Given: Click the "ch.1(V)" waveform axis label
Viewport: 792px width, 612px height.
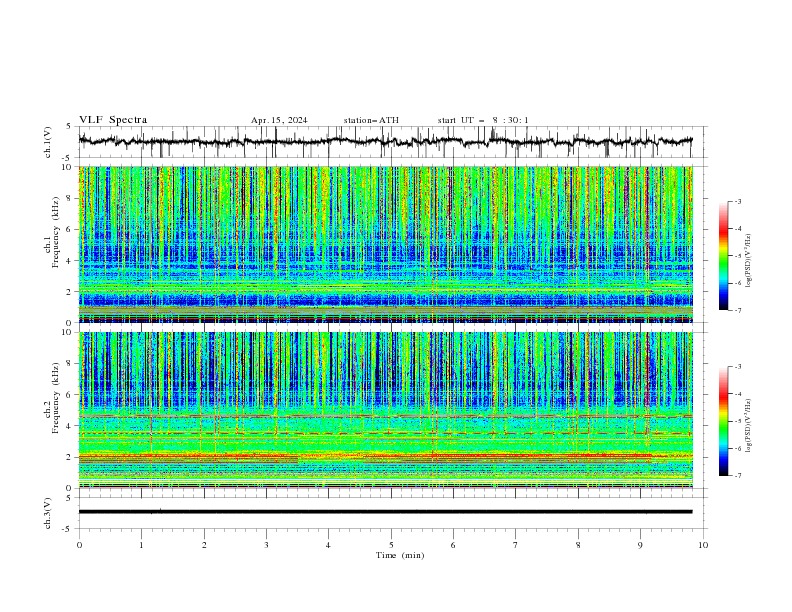Looking at the screenshot, I should pyautogui.click(x=48, y=142).
